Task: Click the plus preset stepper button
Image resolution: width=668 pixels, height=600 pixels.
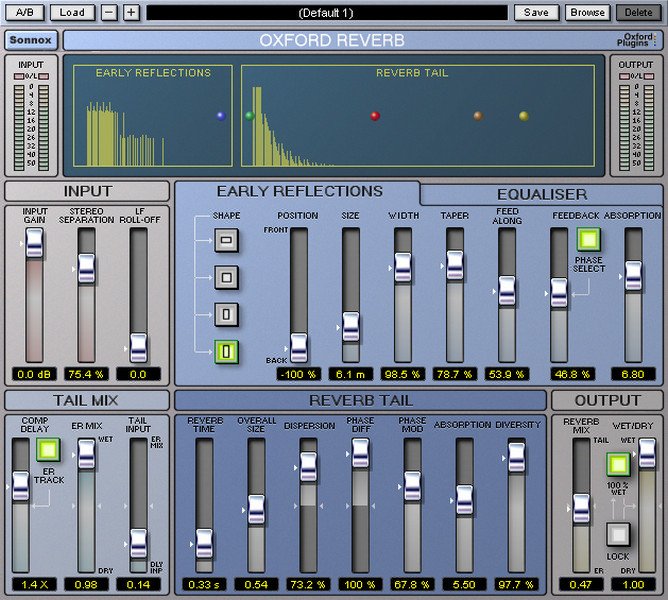Action: pos(130,12)
